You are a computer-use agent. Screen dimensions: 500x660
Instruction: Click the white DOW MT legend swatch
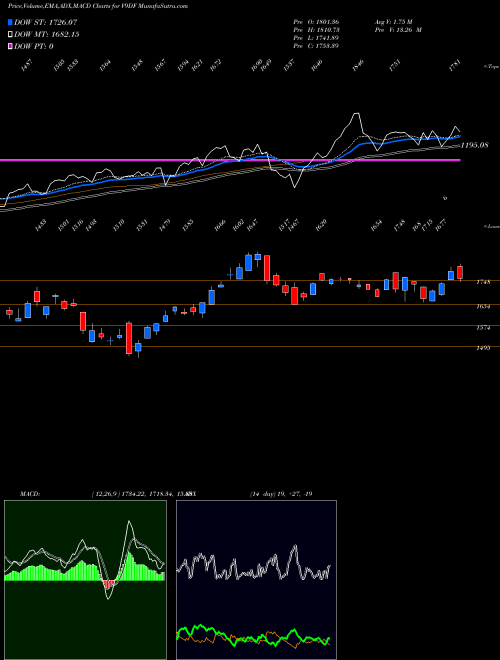click(10, 34)
